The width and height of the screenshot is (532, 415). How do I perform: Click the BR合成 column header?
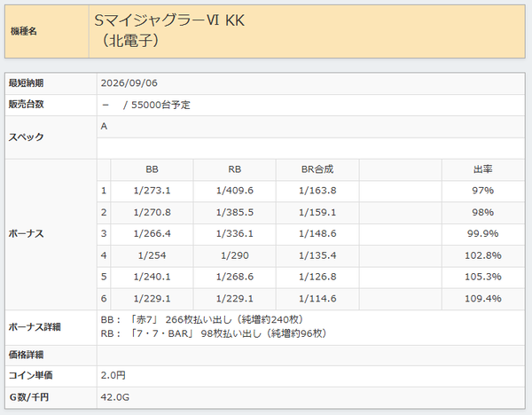[317, 169]
